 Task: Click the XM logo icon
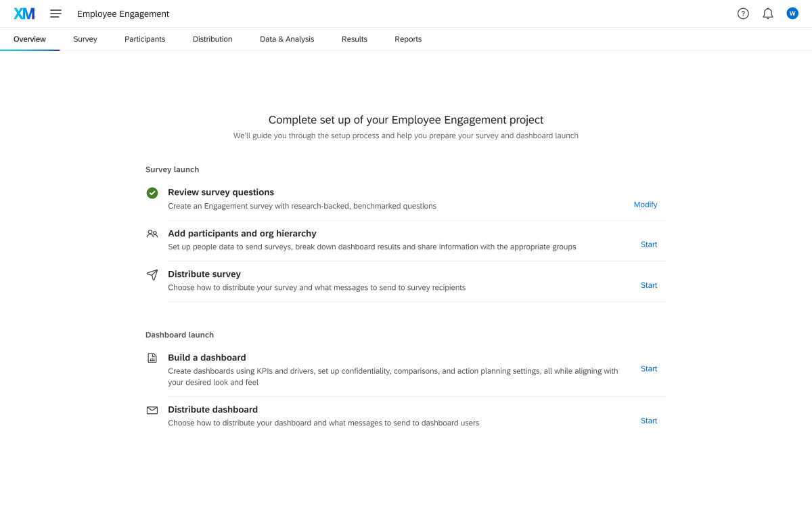(x=24, y=14)
